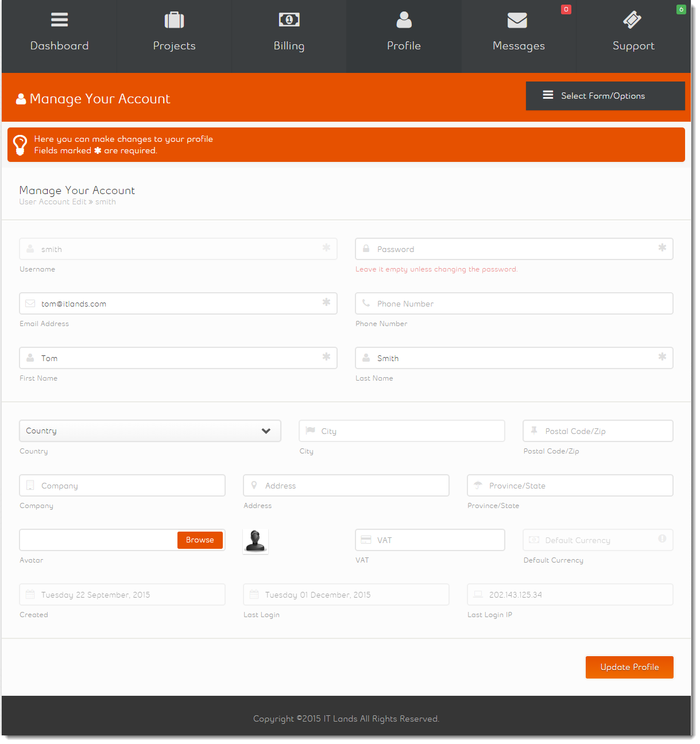
Task: Click into the Phone Number field
Action: tap(514, 303)
